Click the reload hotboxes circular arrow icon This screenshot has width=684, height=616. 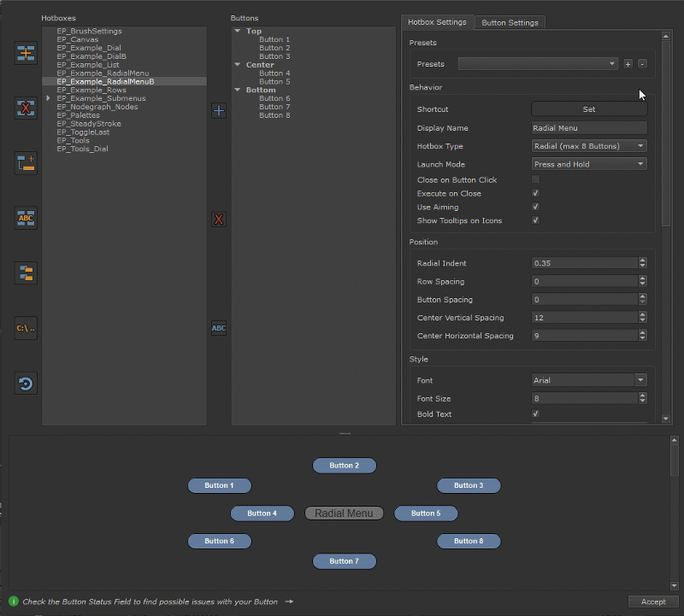(x=26, y=384)
